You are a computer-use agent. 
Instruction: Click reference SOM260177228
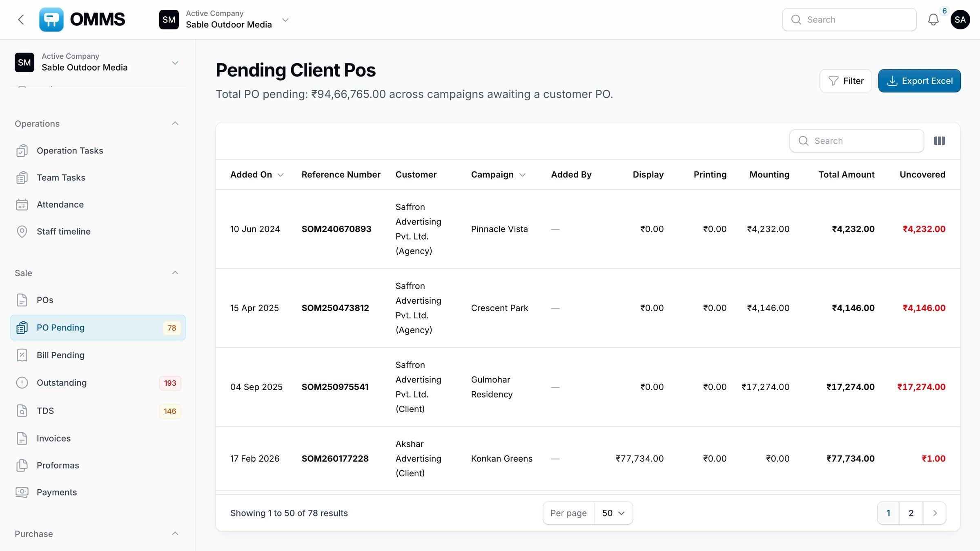tap(335, 459)
